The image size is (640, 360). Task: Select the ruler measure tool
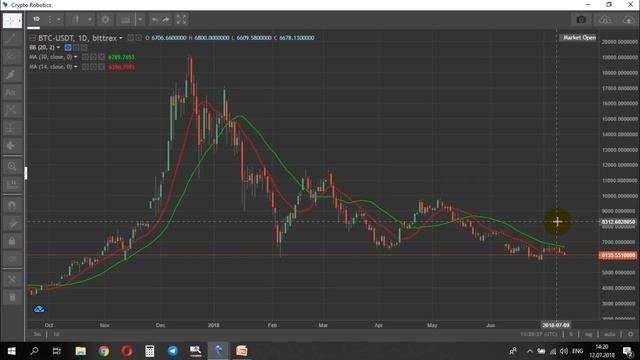coord(11,184)
